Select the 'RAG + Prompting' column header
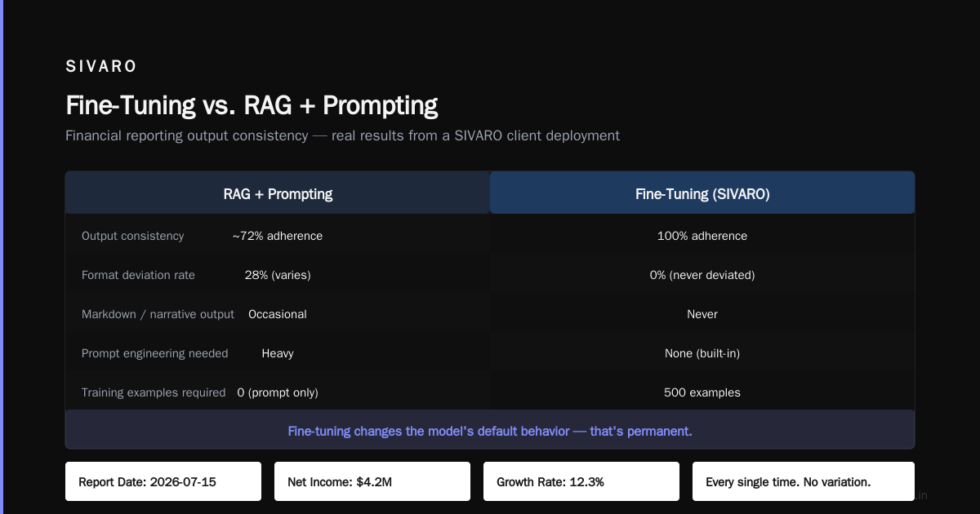Image resolution: width=980 pixels, height=514 pixels. coord(278,193)
